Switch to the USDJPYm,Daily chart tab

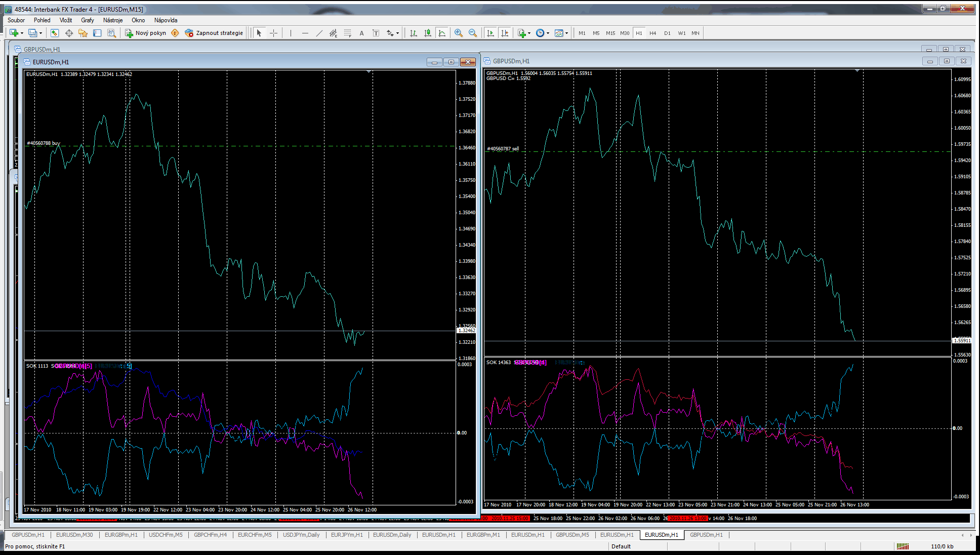(301, 535)
